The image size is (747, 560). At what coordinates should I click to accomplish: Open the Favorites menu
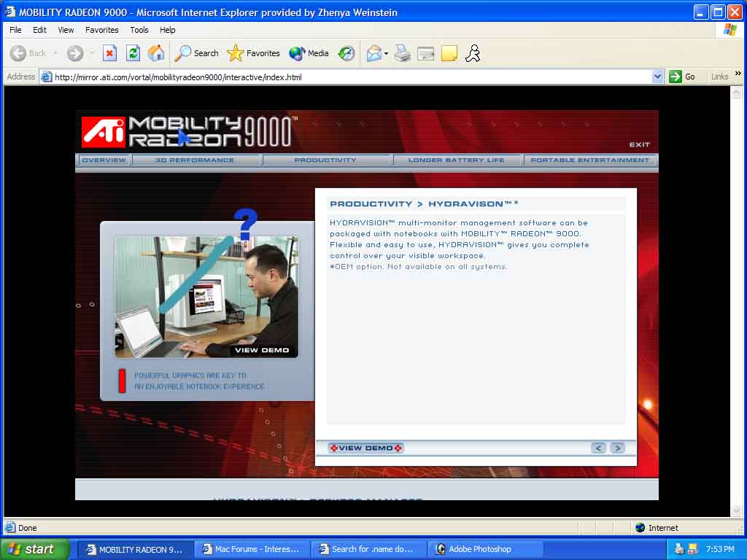click(101, 30)
